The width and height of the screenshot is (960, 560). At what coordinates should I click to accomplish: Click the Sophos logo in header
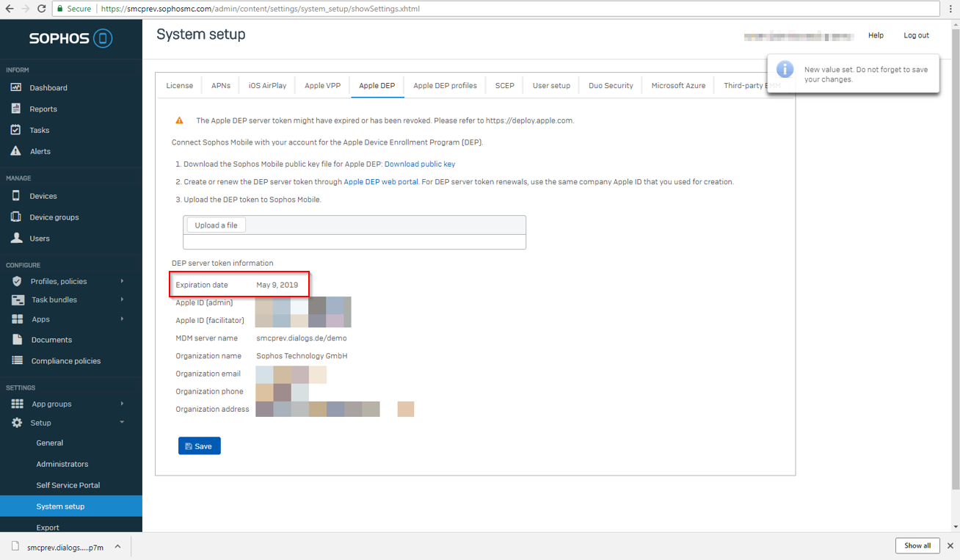coord(70,38)
